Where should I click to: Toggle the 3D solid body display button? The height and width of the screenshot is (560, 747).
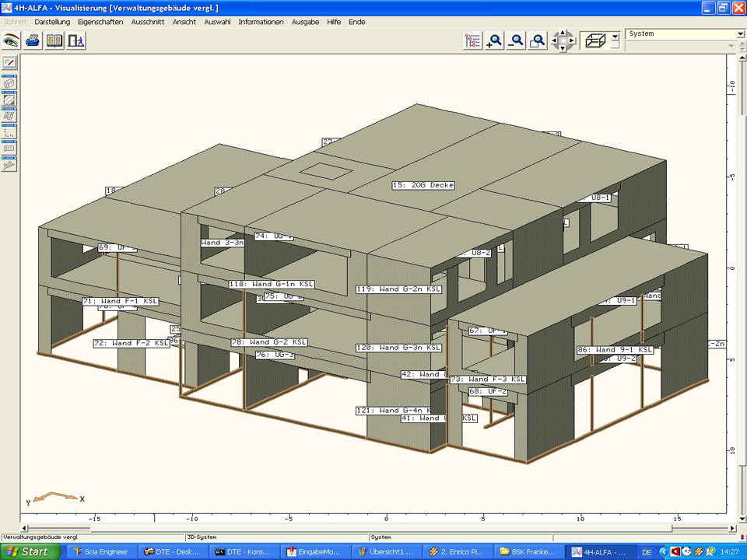click(9, 83)
